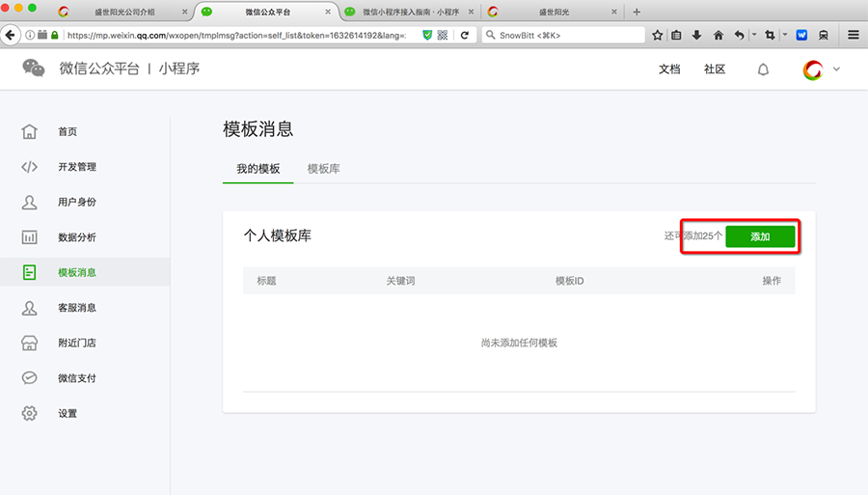Open the notification bell in the header

(x=764, y=69)
